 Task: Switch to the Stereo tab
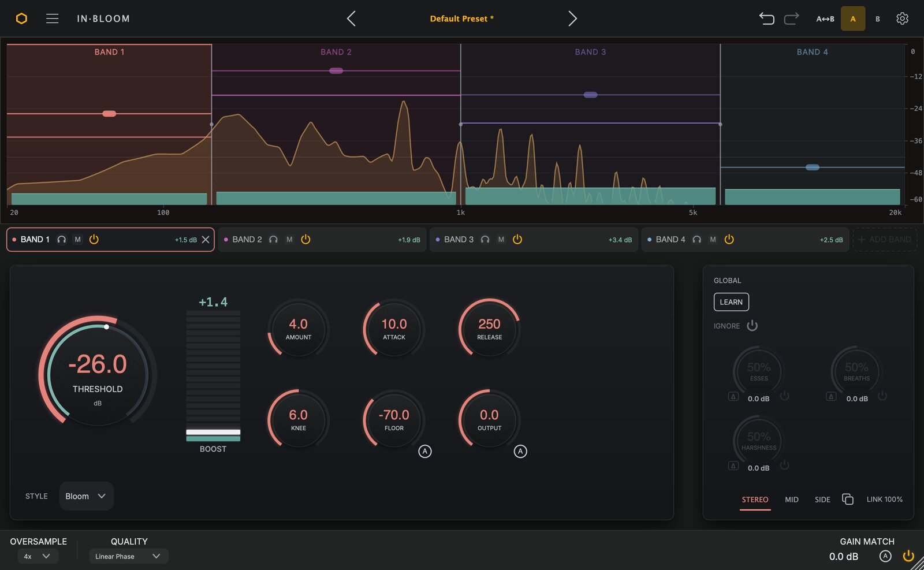(755, 500)
